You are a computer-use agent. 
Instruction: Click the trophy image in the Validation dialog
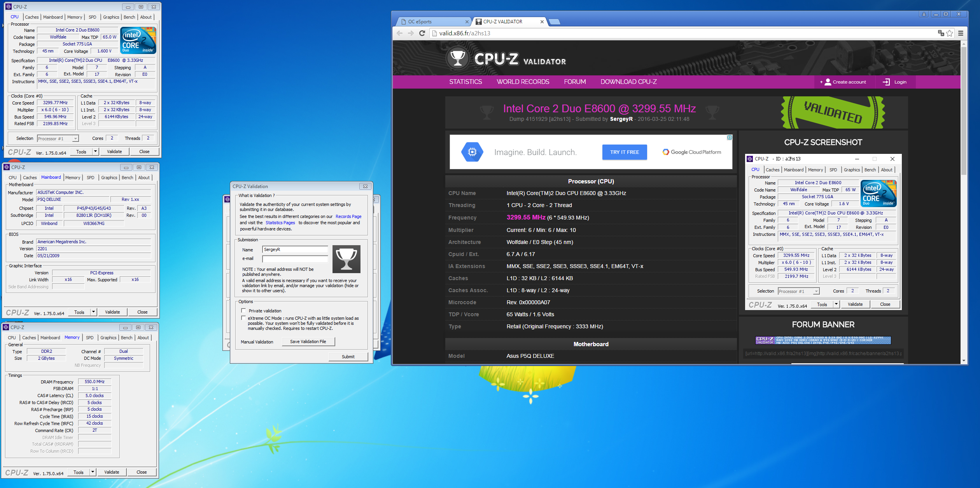[346, 259]
